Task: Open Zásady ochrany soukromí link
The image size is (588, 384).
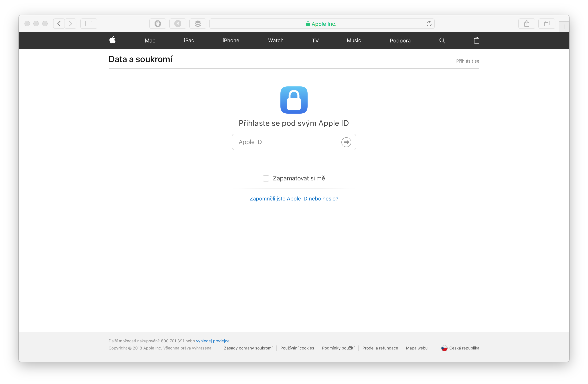Action: tap(248, 348)
